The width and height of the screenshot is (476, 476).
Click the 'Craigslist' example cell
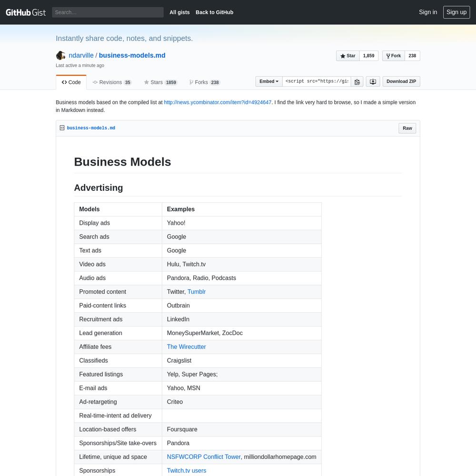[242, 361]
